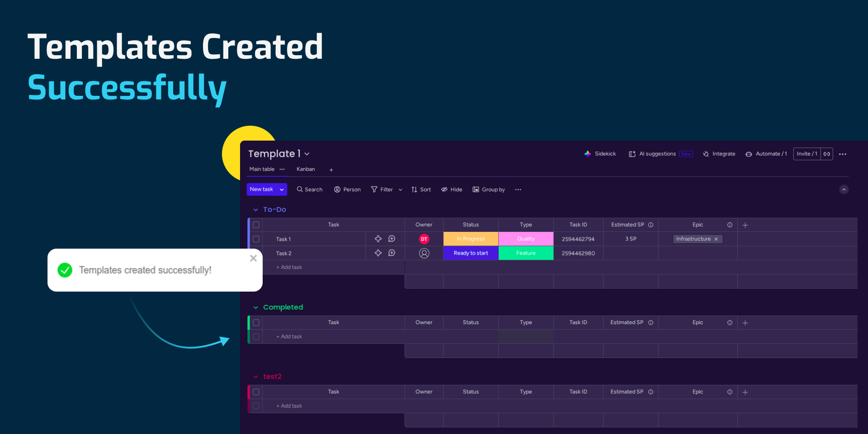The image size is (868, 434).
Task: Switch to the Kanban view tab
Action: 306,169
